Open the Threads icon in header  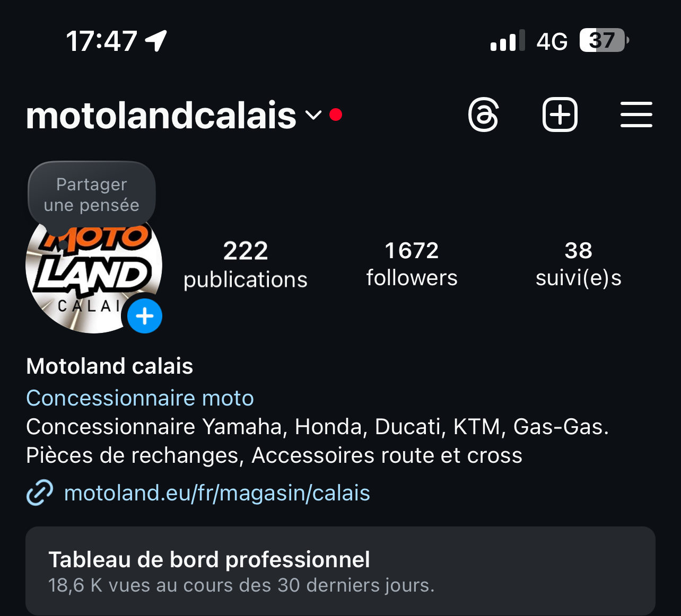click(x=484, y=115)
